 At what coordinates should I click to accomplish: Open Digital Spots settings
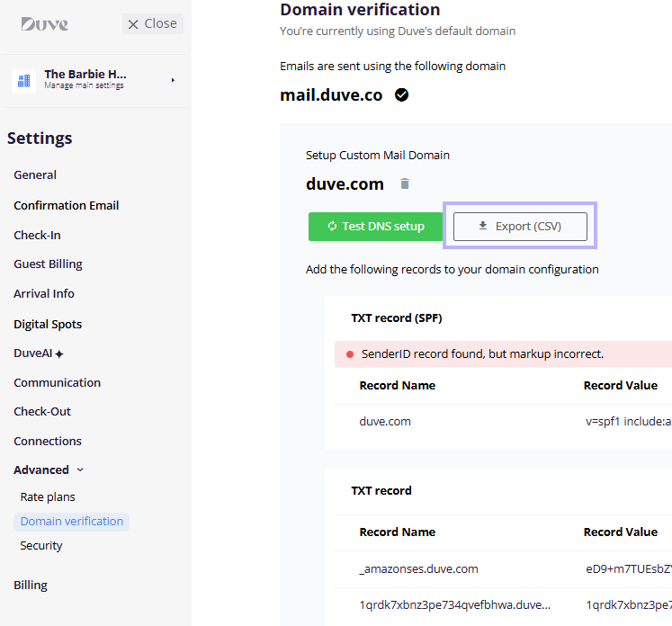coord(48,325)
